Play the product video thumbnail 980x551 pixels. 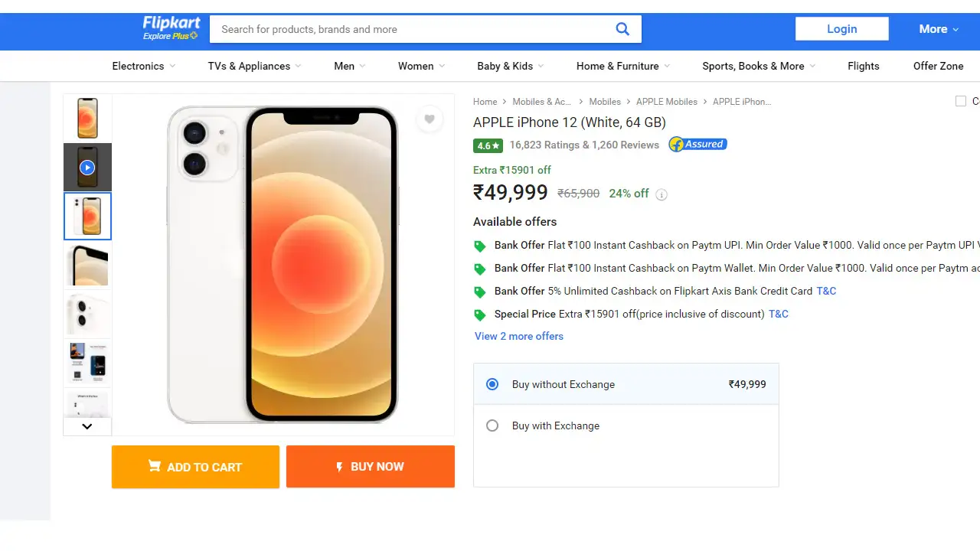click(87, 167)
